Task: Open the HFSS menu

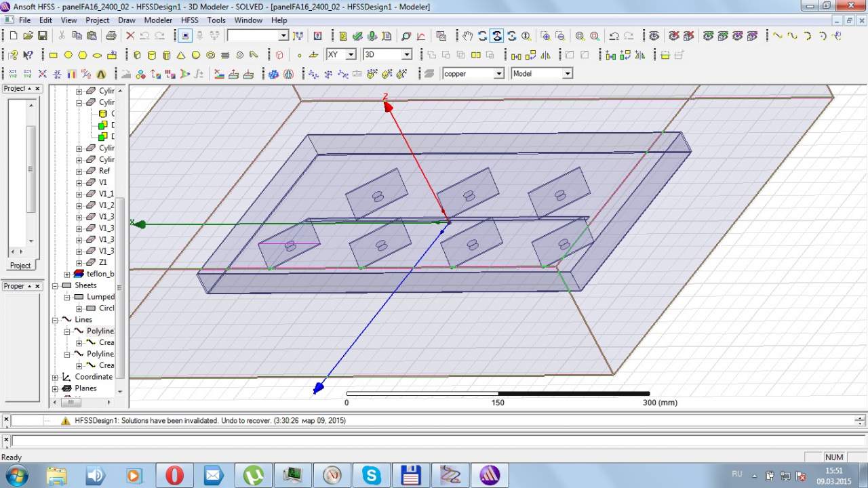Action: pyautogui.click(x=189, y=20)
